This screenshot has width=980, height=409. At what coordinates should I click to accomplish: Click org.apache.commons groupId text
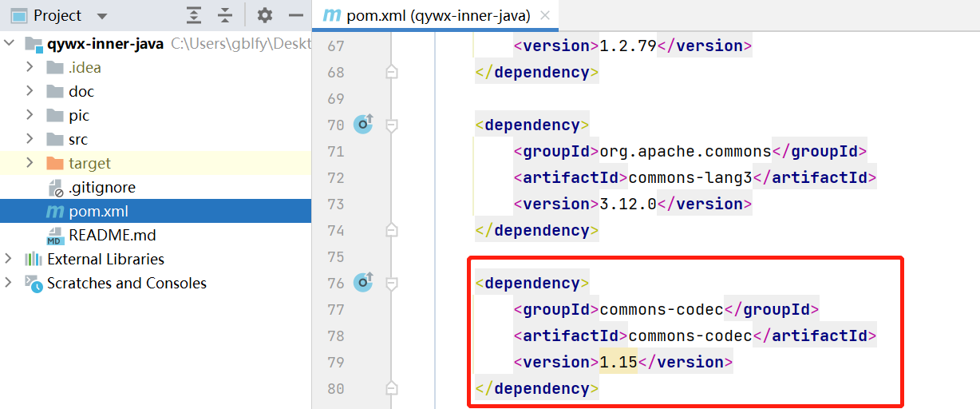(x=686, y=151)
